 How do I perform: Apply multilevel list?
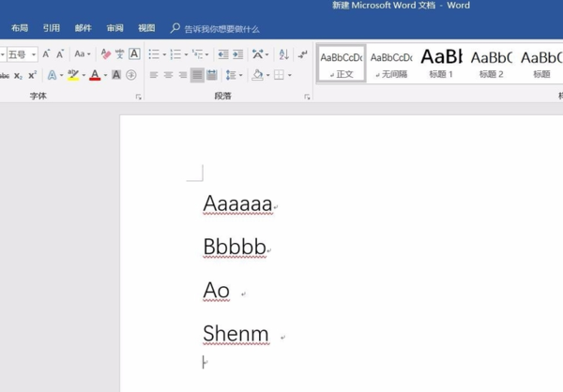pos(197,54)
